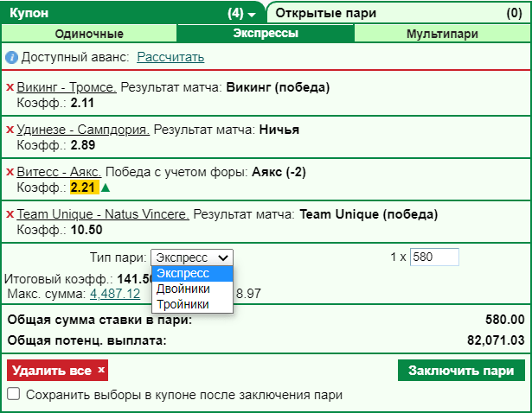Click the Рассчитать link
The height and width of the screenshot is (413, 532).
pyautogui.click(x=170, y=57)
